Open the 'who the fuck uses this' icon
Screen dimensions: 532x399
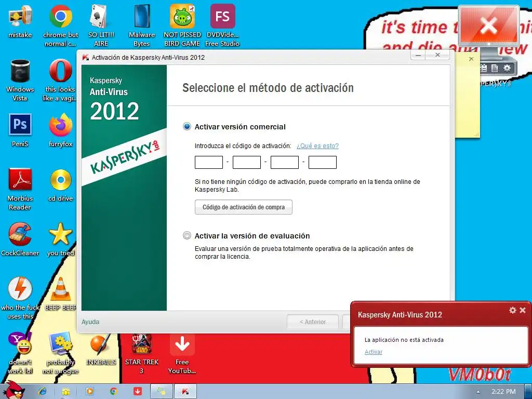pyautogui.click(x=20, y=298)
